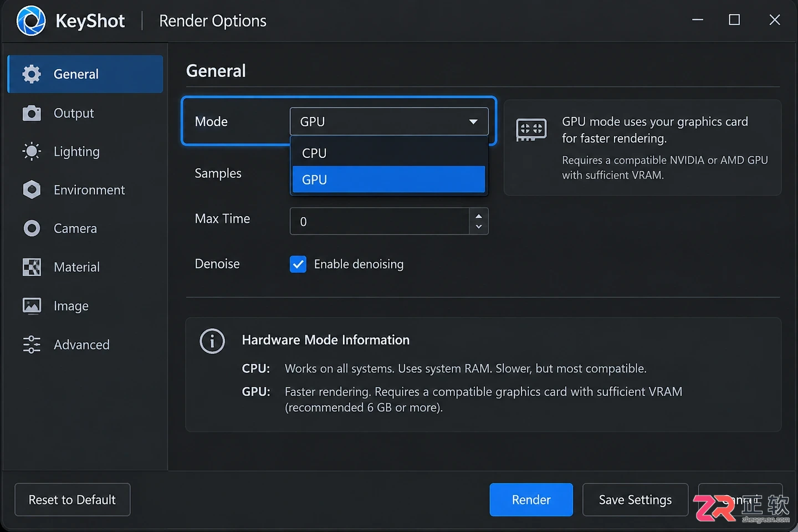The image size is (798, 532).
Task: Click the Render button
Action: tap(531, 500)
